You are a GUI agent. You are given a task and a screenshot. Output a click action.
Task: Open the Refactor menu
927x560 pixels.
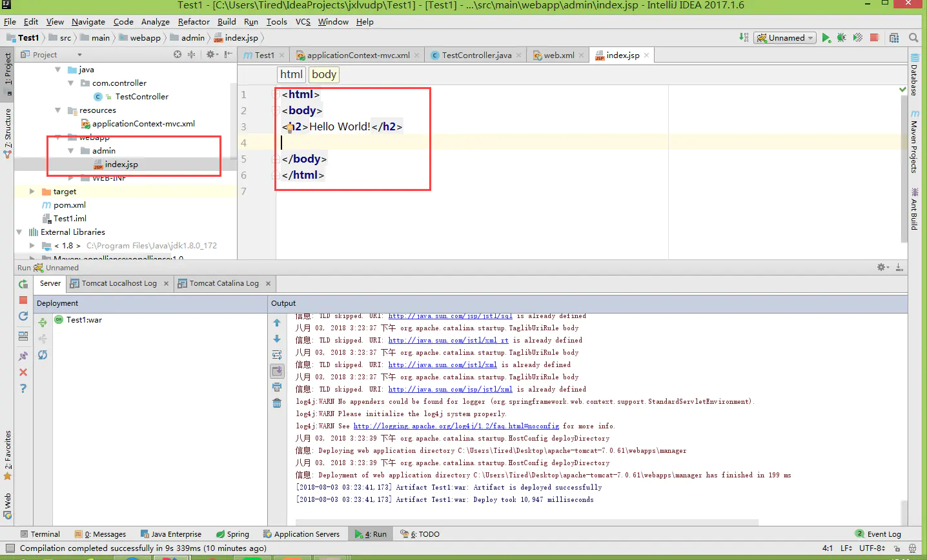(x=194, y=21)
